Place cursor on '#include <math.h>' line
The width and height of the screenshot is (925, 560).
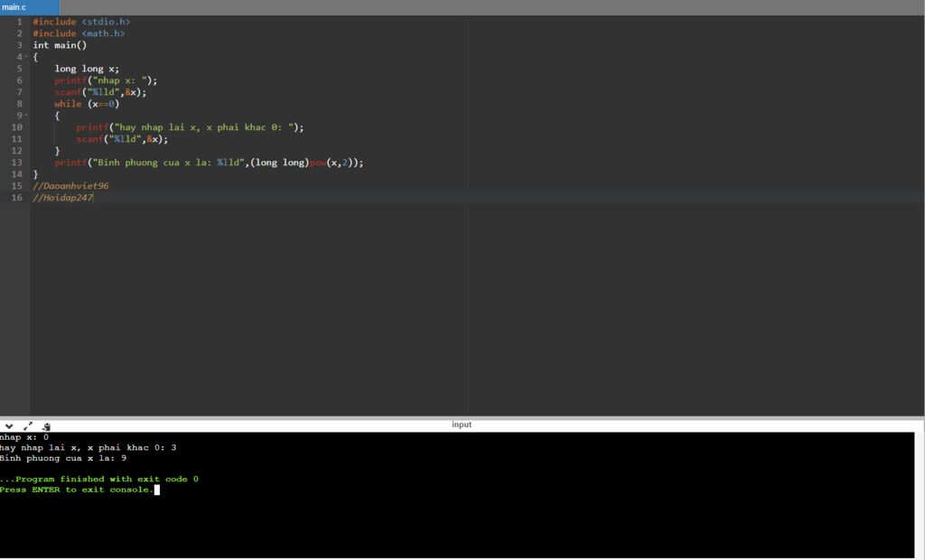(x=79, y=33)
